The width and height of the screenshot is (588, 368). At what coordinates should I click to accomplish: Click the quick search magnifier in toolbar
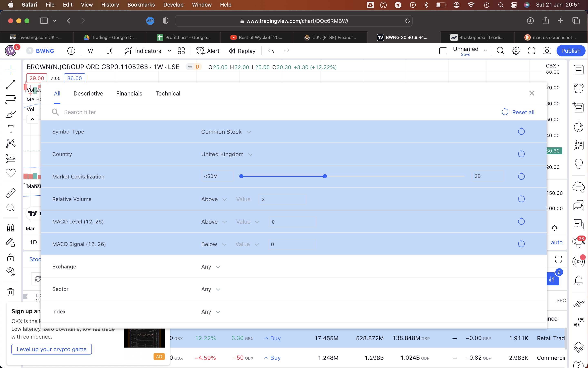pos(500,51)
